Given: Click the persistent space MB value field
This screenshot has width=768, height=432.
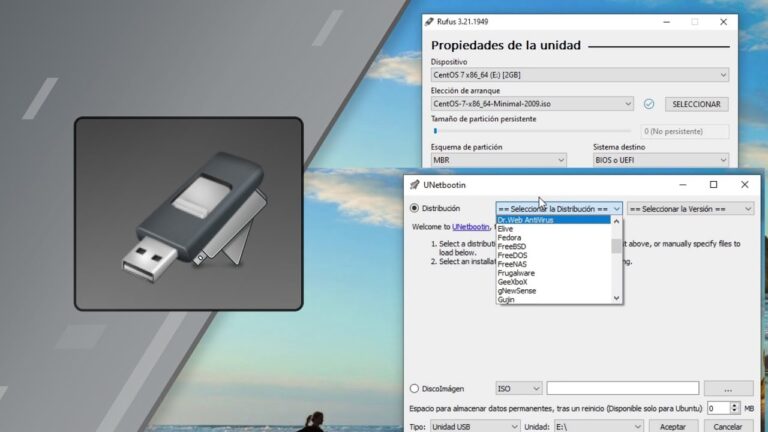Looking at the screenshot, I should point(719,408).
